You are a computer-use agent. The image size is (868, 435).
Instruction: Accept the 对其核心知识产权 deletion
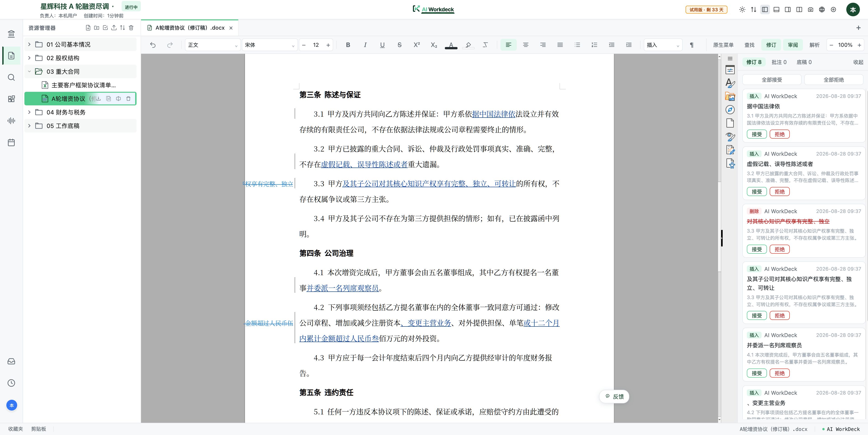point(757,249)
